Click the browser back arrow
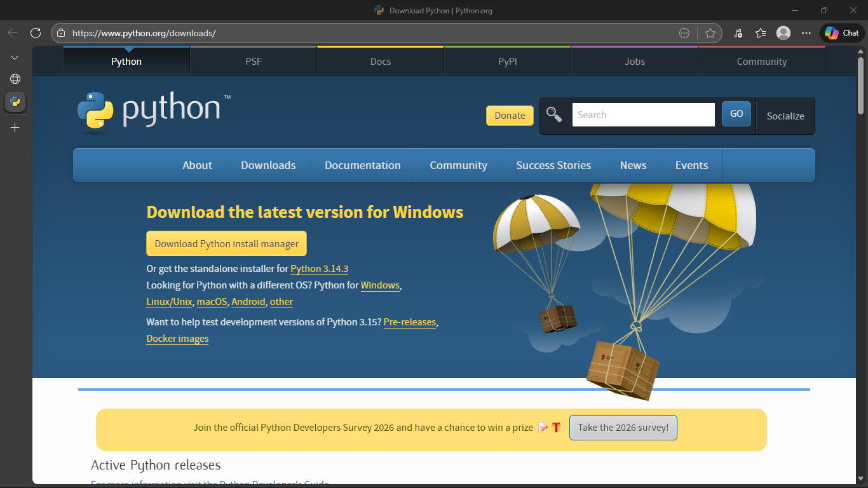 (13, 33)
